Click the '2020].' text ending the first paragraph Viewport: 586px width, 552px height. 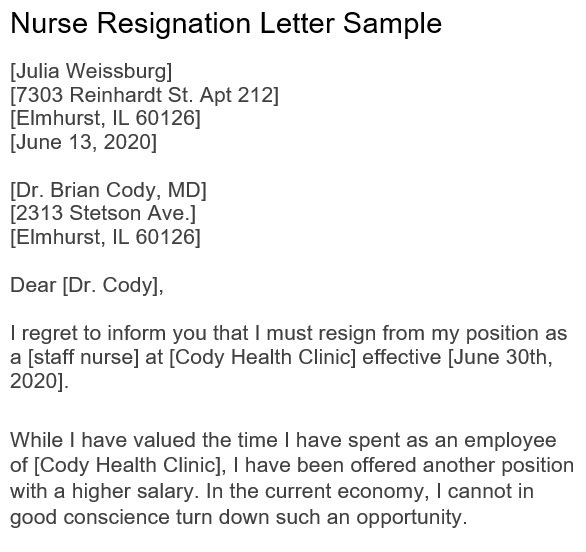pos(40,381)
